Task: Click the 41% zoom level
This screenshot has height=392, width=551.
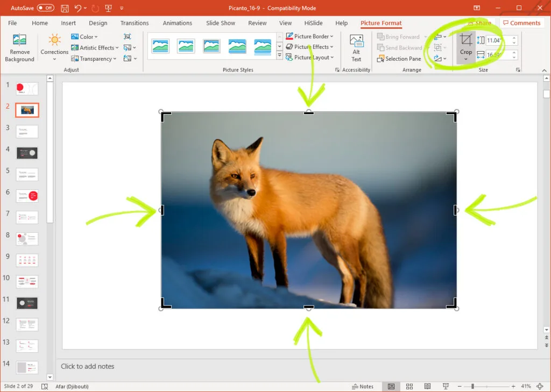Action: [x=526, y=387]
